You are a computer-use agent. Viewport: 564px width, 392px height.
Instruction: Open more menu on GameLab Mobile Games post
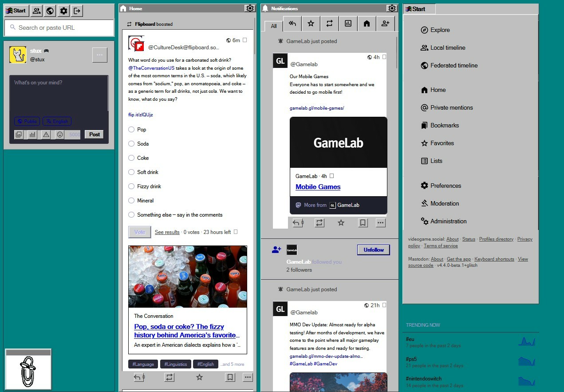[x=381, y=223]
